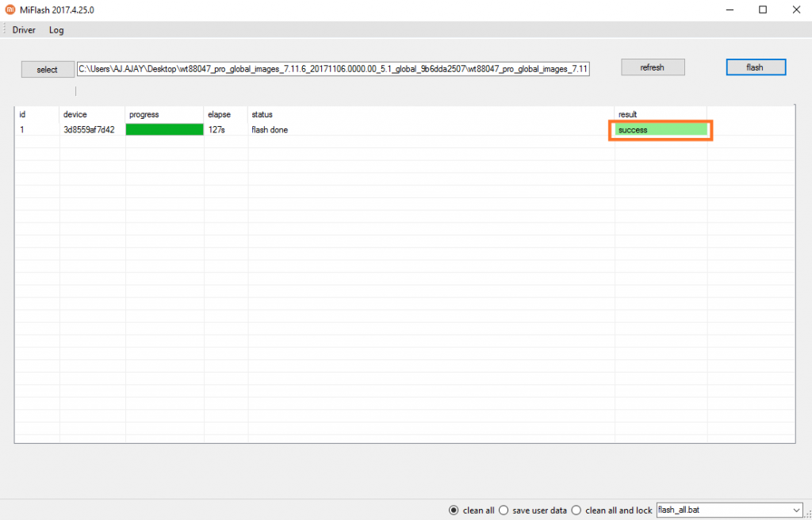Screen dimensions: 812x520
Task: Minimize the MiFlash window
Action: pos(730,10)
